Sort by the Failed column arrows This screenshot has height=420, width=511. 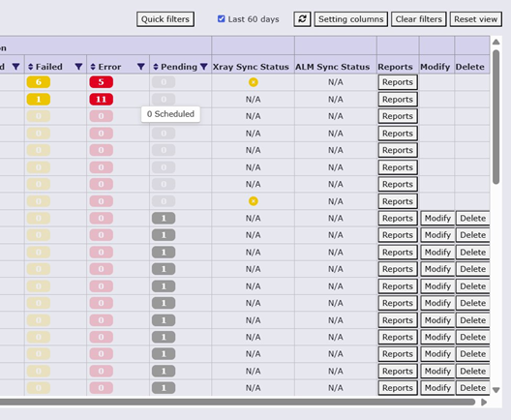pos(31,67)
